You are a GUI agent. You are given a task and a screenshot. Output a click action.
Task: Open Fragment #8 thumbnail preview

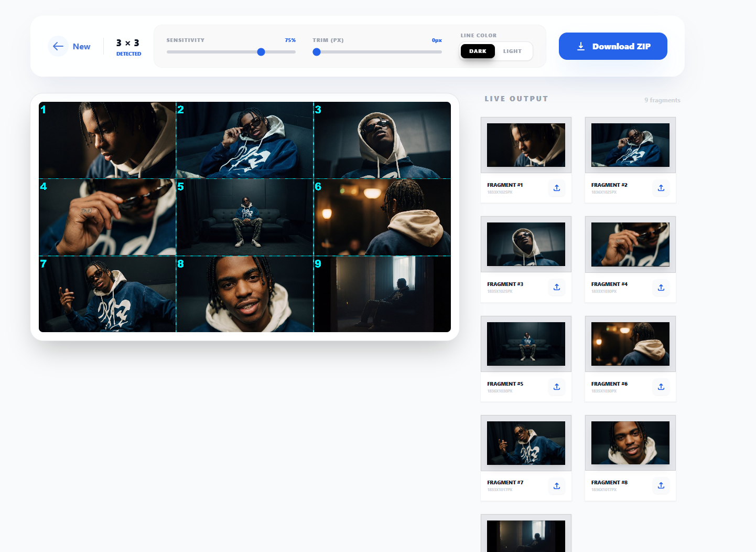(630, 443)
